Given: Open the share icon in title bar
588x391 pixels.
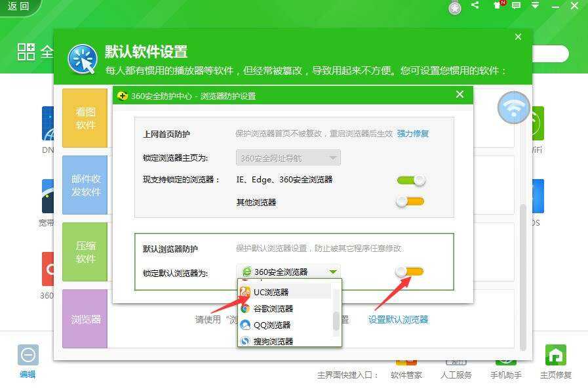Looking at the screenshot, I should click(x=475, y=5).
